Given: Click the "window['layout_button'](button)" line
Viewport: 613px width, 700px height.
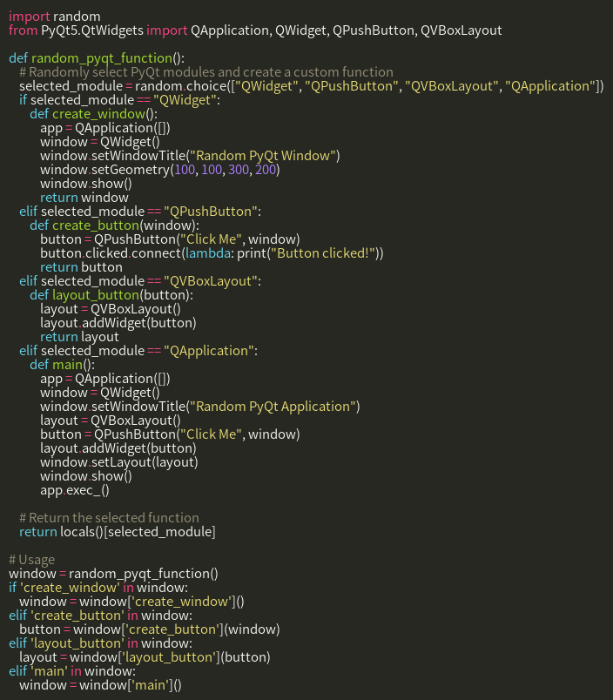Looking at the screenshot, I should (x=145, y=657).
